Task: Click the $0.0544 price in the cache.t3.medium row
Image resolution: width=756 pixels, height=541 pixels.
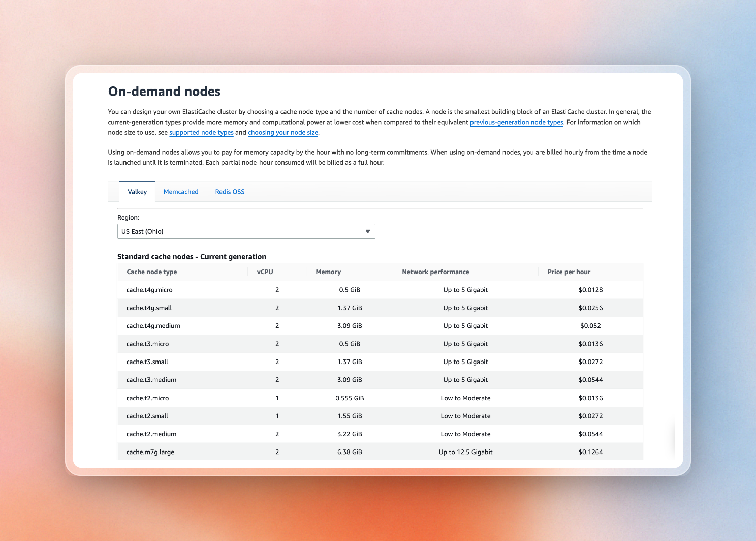Action: coord(590,380)
